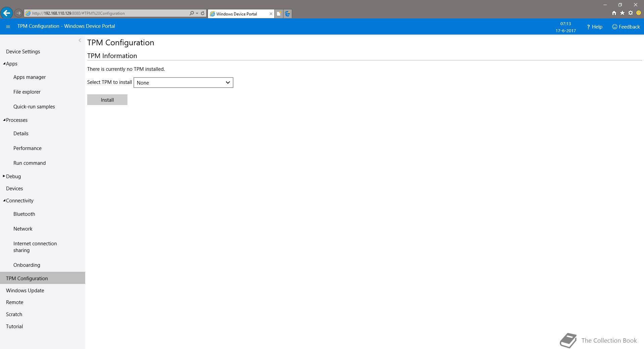Open Scratch page
The height and width of the screenshot is (349, 644).
[x=14, y=314]
